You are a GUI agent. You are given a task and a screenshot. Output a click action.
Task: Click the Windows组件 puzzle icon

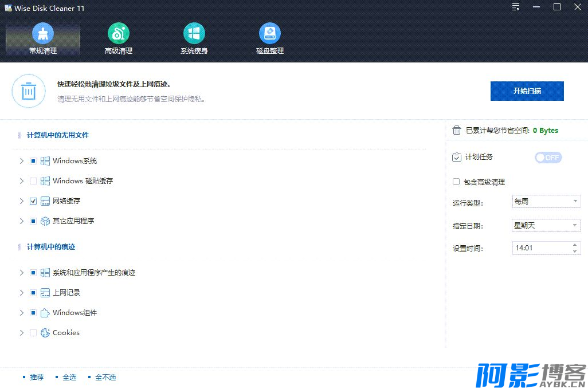pyautogui.click(x=45, y=313)
